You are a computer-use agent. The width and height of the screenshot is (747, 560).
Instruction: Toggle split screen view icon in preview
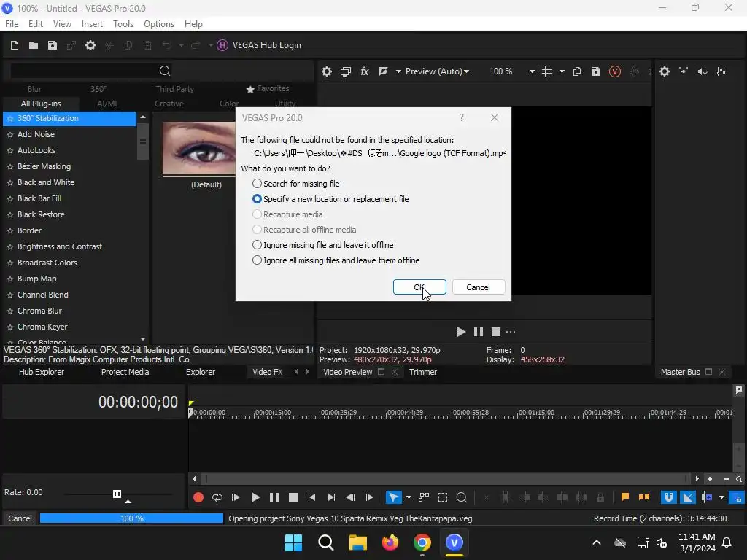[x=383, y=71]
